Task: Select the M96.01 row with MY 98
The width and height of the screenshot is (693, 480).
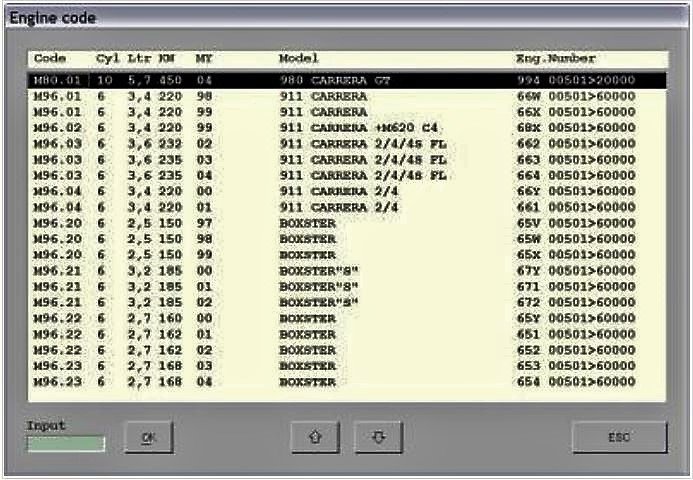Action: point(347,96)
